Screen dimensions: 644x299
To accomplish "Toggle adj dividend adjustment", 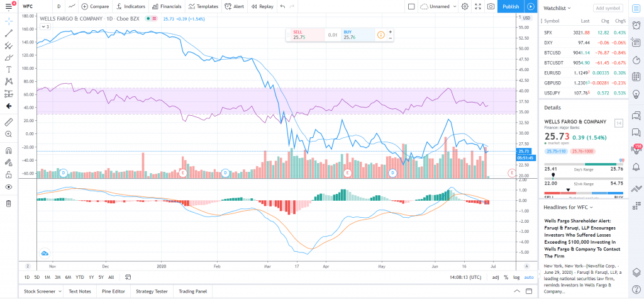I will pos(496,277).
